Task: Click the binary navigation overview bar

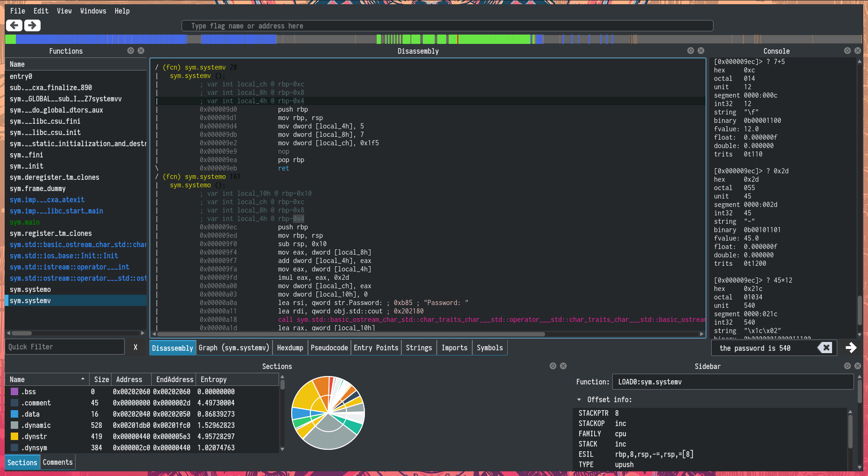Action: tap(433, 39)
